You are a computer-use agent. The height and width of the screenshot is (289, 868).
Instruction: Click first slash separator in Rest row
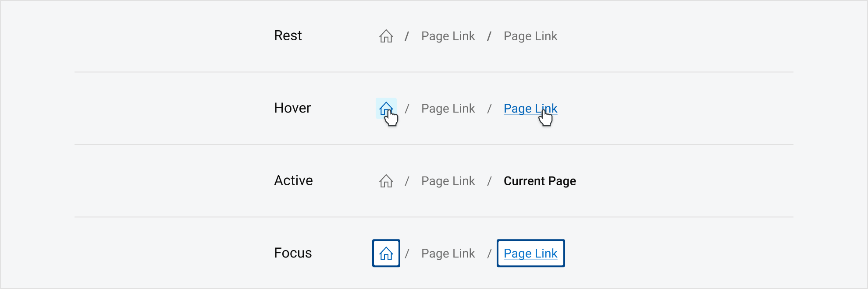(x=407, y=36)
